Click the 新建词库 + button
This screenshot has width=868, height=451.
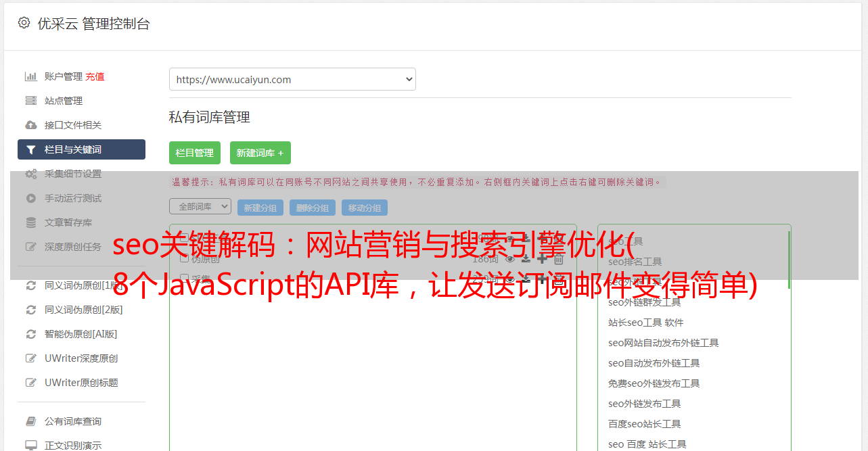point(260,153)
